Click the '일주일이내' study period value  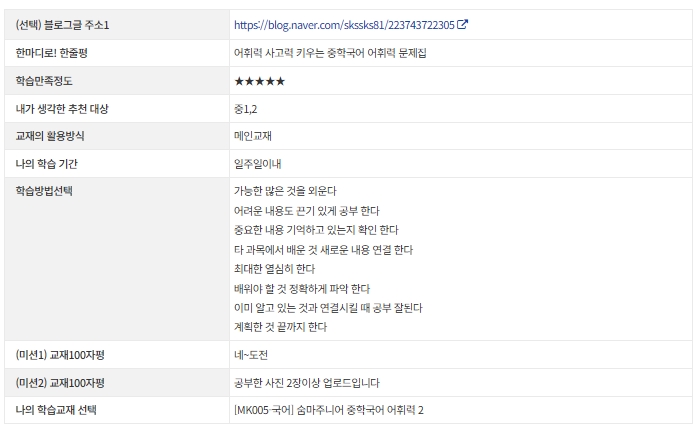click(258, 164)
